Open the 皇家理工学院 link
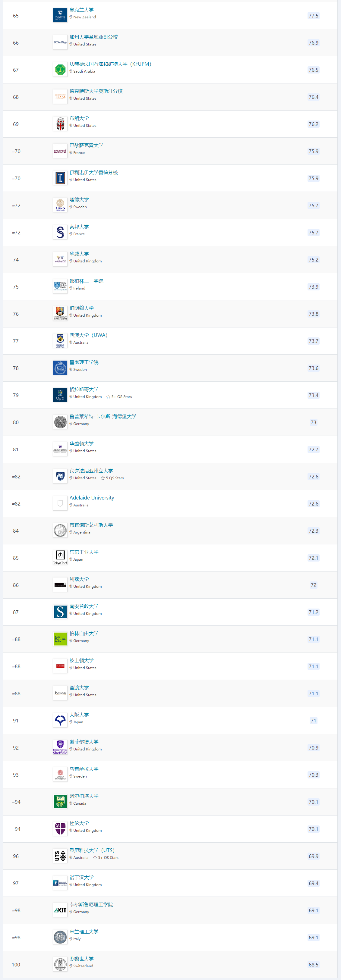This screenshot has width=341, height=980. point(84,362)
